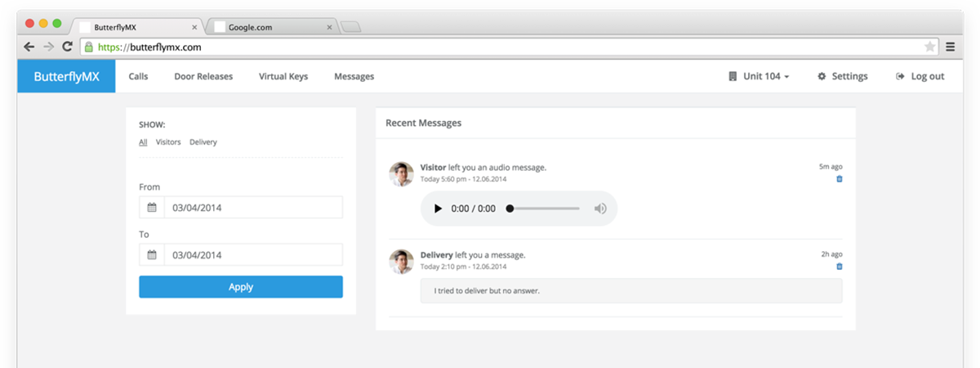Edit the From date field
Image resolution: width=980 pixels, height=368 pixels.
click(252, 208)
